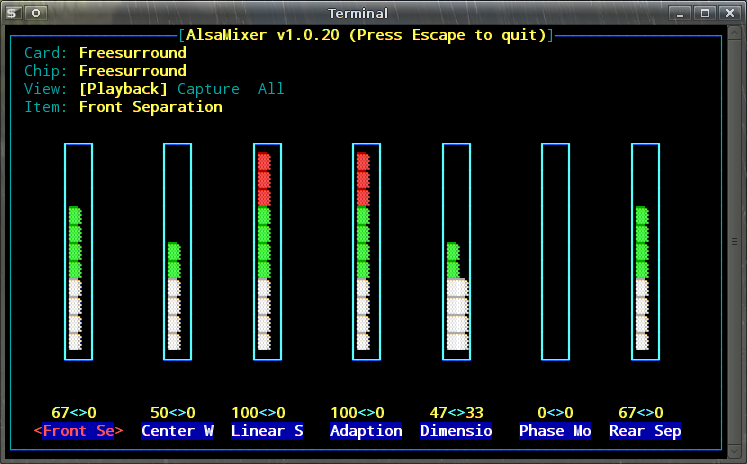This screenshot has width=747, height=464.
Task: Click the Linear S volume bar
Action: (x=267, y=252)
